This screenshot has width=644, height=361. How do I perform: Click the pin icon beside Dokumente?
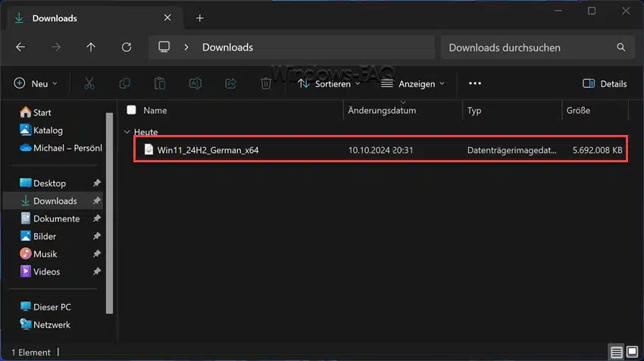coord(97,218)
